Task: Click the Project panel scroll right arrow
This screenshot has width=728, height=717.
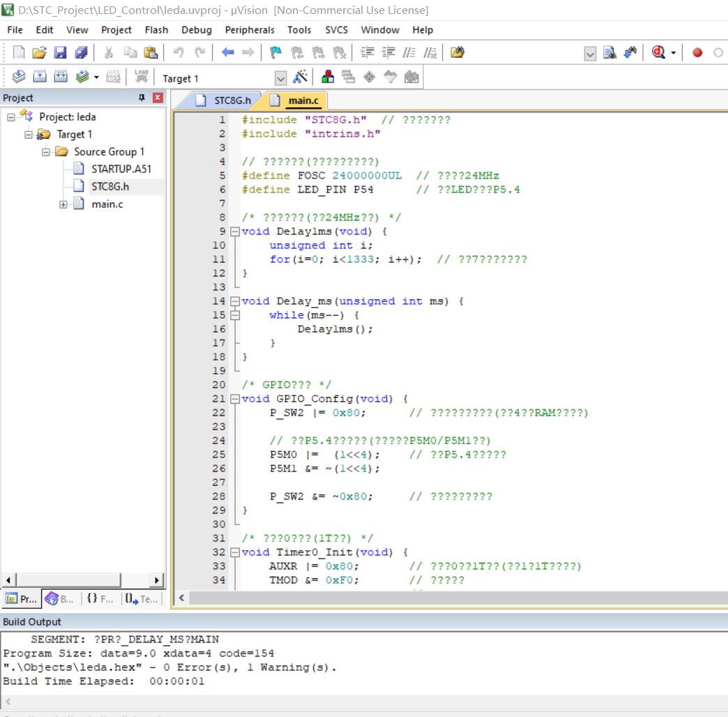Action: [156, 580]
